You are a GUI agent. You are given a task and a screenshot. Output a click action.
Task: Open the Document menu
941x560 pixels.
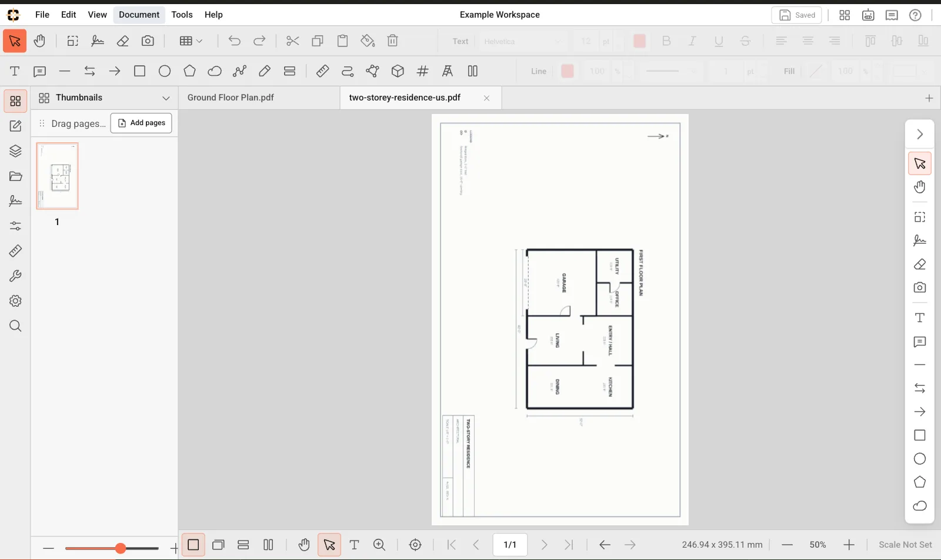pyautogui.click(x=139, y=15)
